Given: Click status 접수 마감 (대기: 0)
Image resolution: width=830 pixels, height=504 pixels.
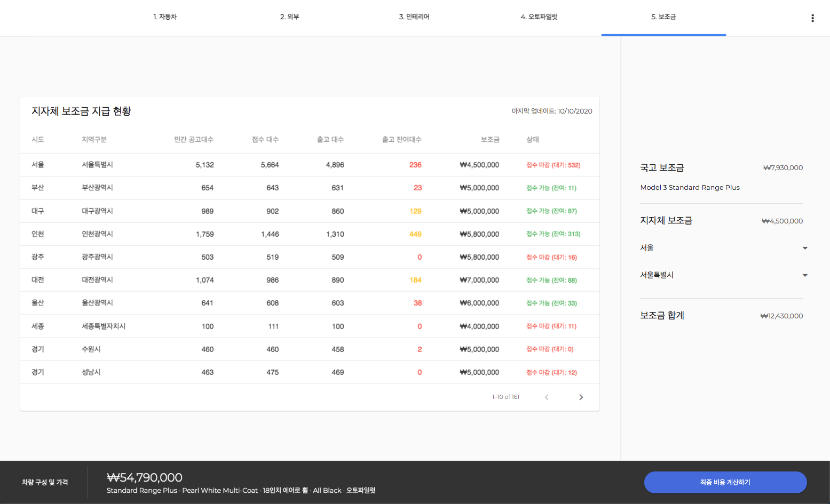Looking at the screenshot, I should click(550, 349).
